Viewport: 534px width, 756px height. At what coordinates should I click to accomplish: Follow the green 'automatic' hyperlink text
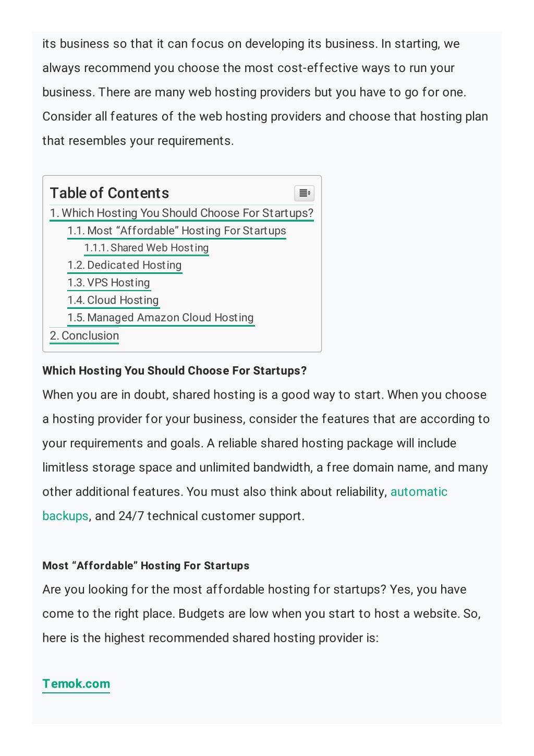419,491
